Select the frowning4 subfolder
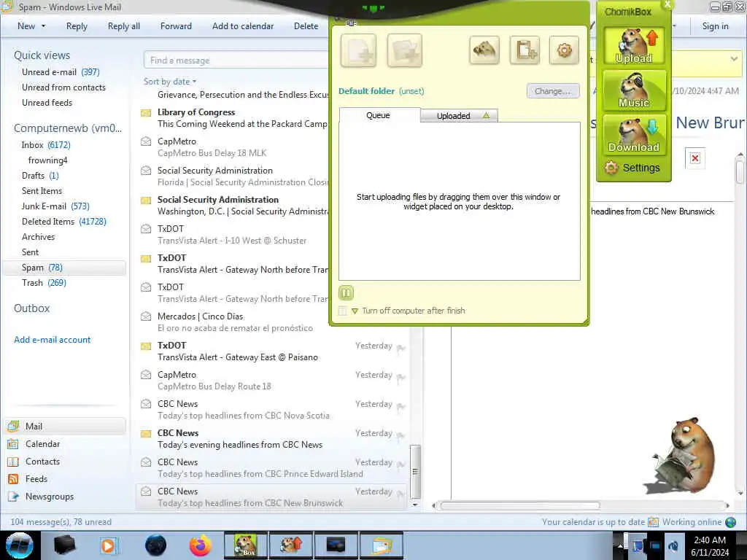The height and width of the screenshot is (560, 747). tap(47, 160)
